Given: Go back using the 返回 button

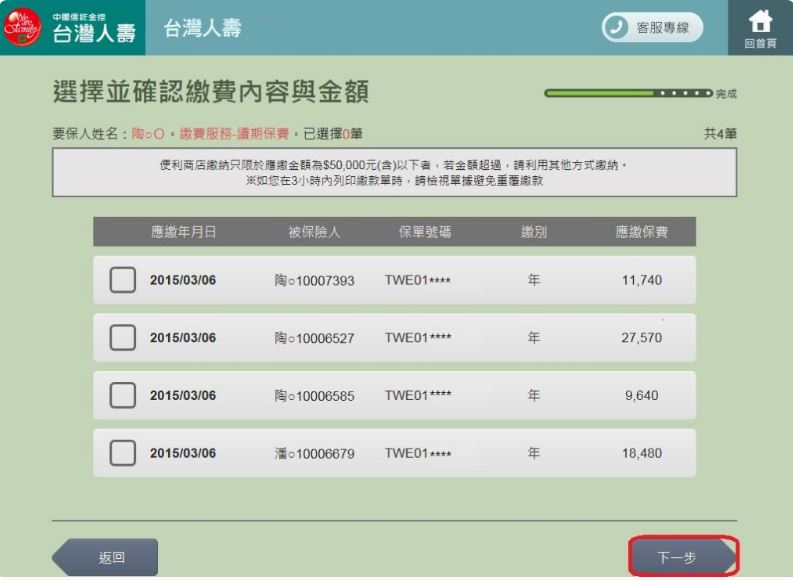Looking at the screenshot, I should pos(105,558).
